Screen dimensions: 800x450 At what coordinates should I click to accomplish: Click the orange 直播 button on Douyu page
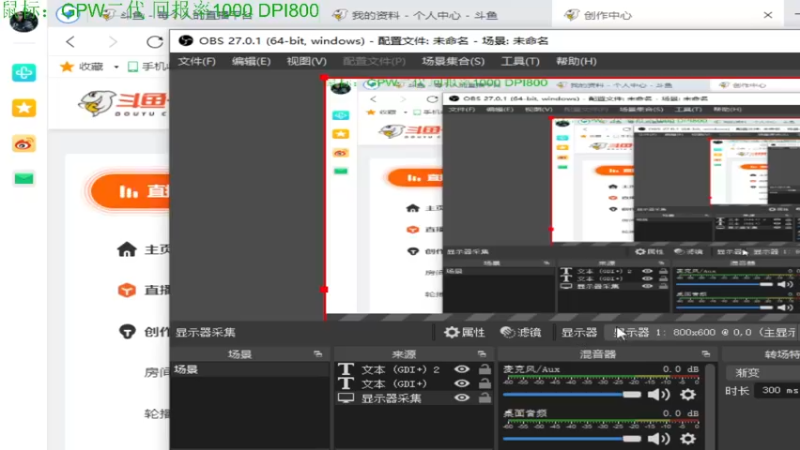[x=130, y=191]
